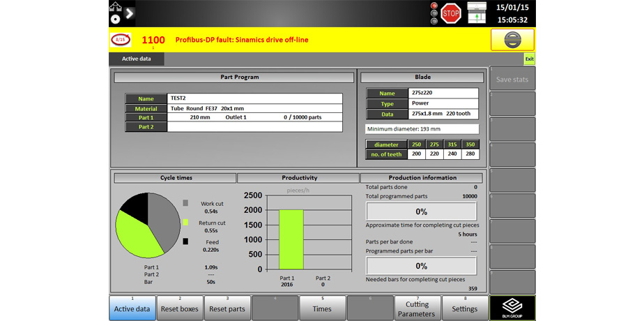
Task: Click the 8/15 alarm counter icon
Action: click(121, 40)
